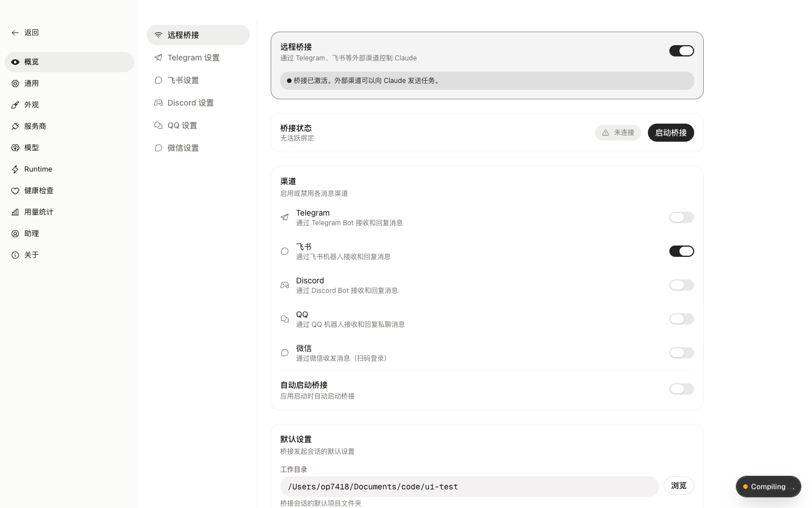Screen dimensions: 812x508
Task: Select 模型 in the sidebar
Action: point(69,148)
